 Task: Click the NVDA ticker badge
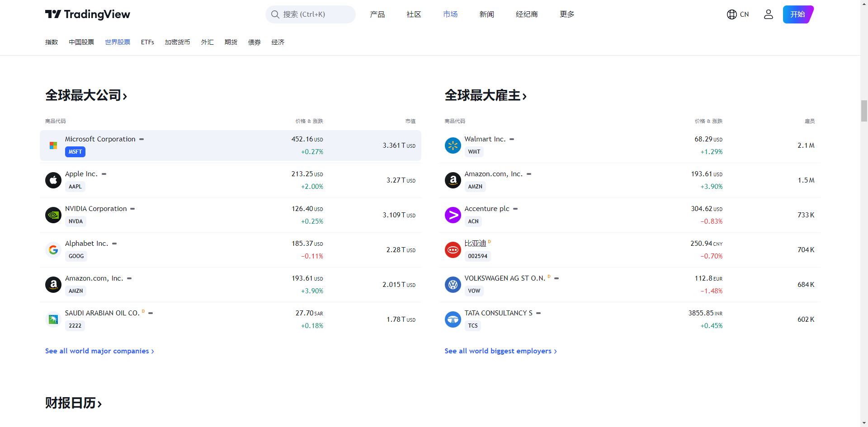[x=75, y=221]
